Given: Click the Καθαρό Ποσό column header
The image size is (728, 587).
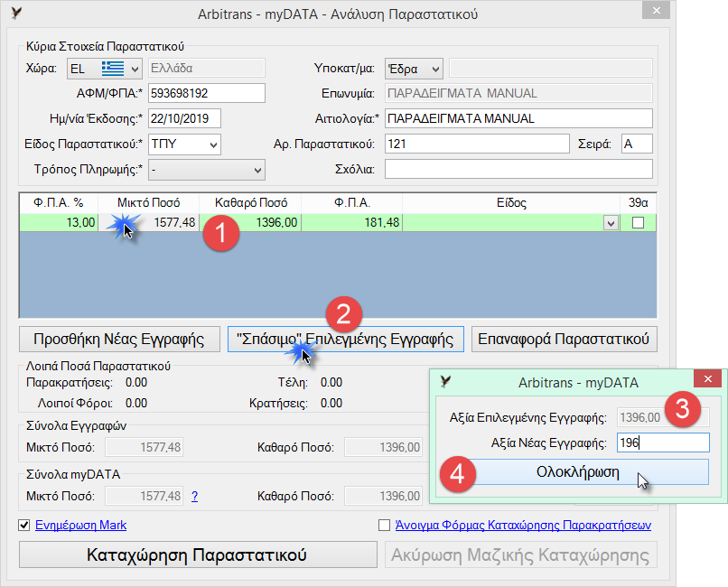Looking at the screenshot, I should (251, 203).
